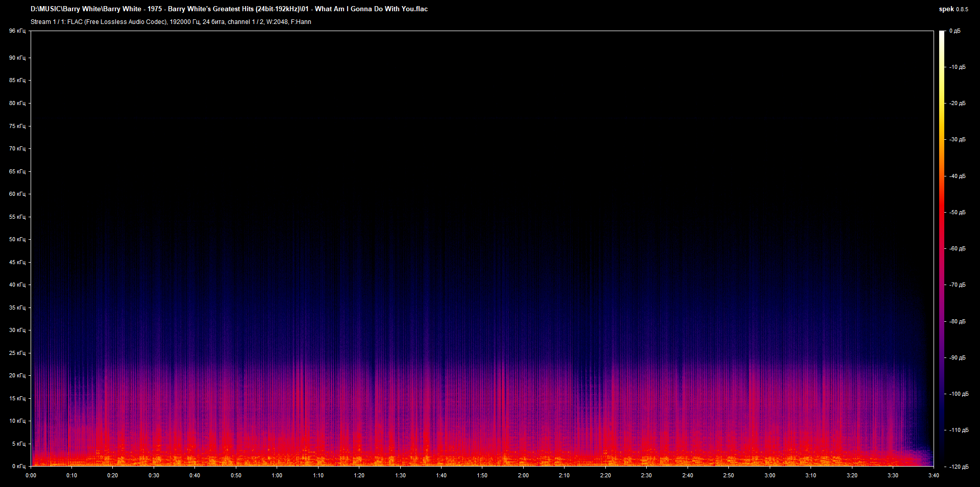Click the 70 кГц frequency axis label
The height and width of the screenshot is (487, 980).
click(17, 148)
